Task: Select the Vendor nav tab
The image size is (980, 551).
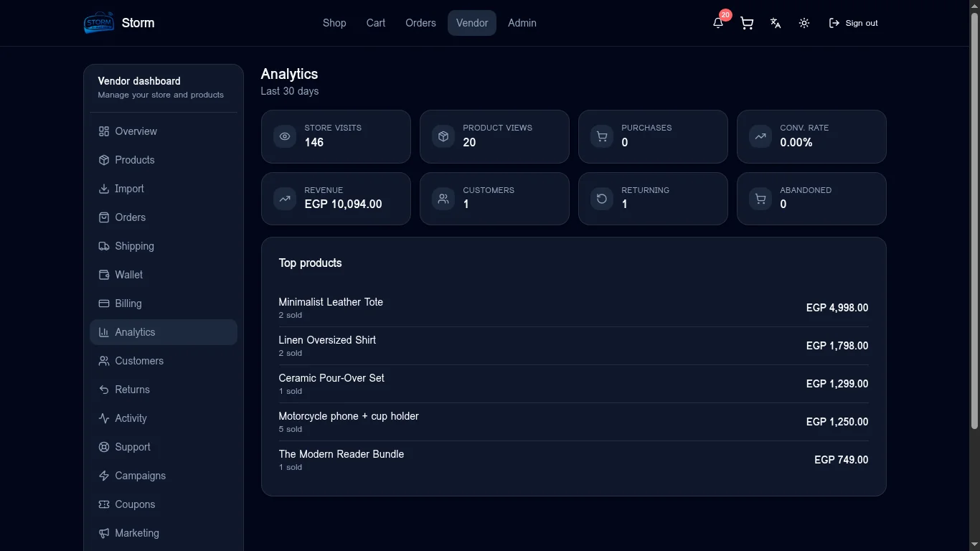Action: [x=472, y=23]
